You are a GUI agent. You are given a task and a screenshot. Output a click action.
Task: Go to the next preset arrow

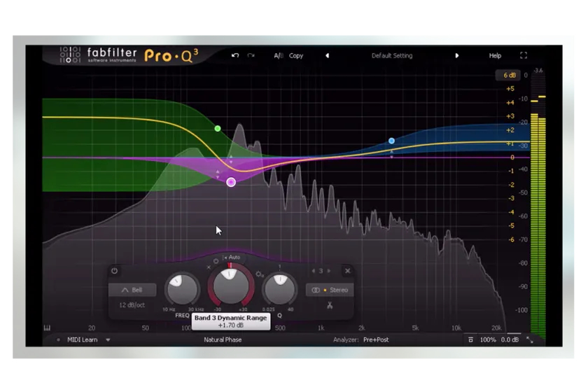pos(456,55)
